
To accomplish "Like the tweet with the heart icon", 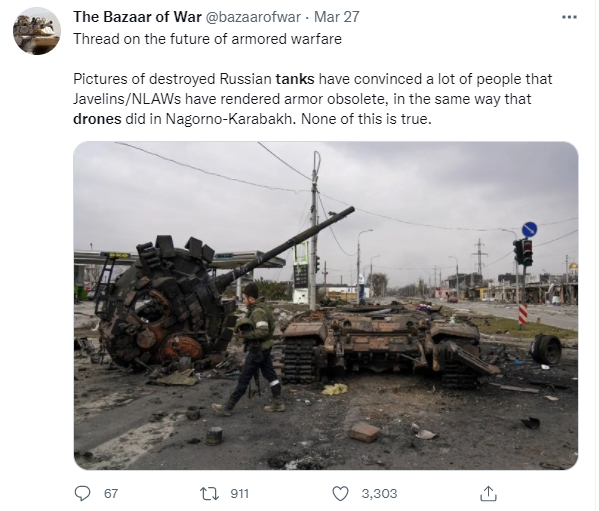I will [x=340, y=493].
